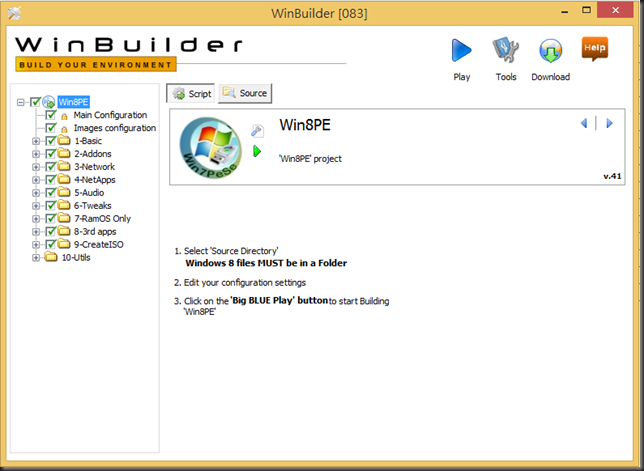The image size is (644, 471).
Task: Go to previous script with left arrow
Action: 584,123
